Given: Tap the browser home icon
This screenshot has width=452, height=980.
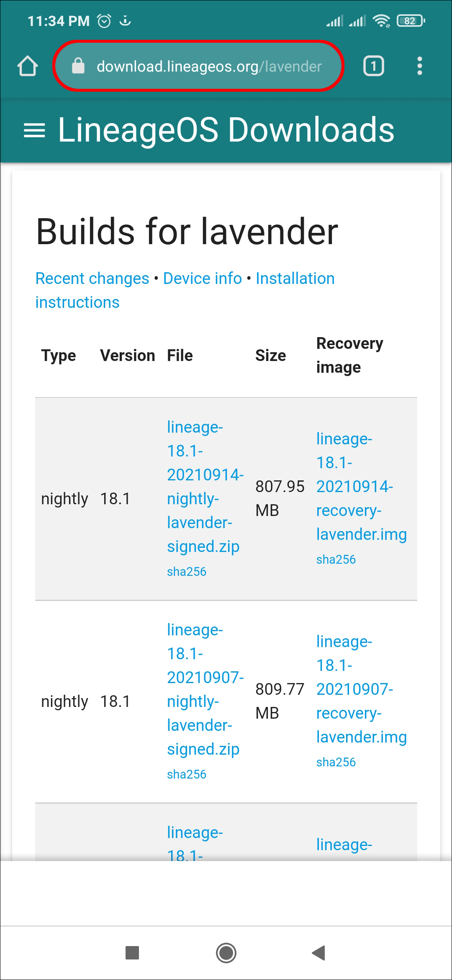Looking at the screenshot, I should tap(28, 66).
